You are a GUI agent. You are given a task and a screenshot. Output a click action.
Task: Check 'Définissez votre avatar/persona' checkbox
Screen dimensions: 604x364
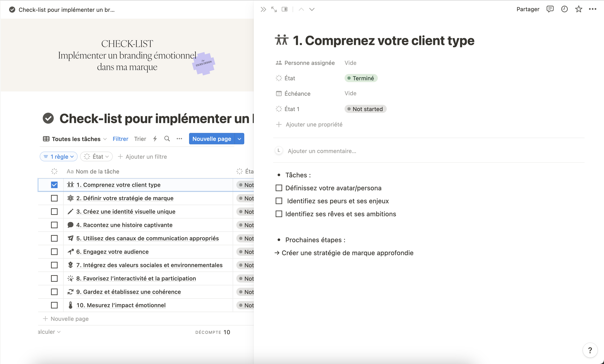coord(279,188)
